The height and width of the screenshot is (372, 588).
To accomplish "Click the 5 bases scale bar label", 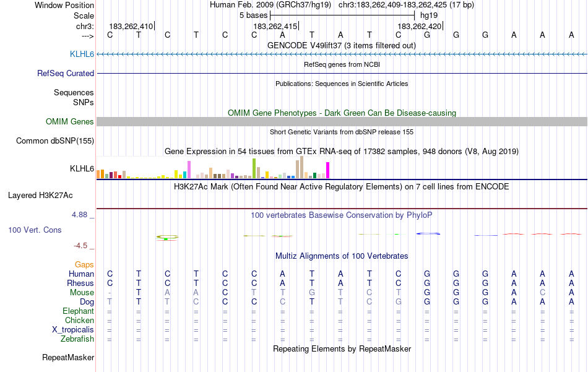I will tap(254, 15).
